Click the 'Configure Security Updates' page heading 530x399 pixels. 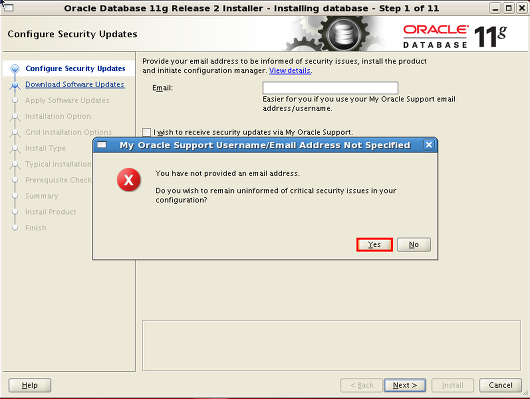72,34
